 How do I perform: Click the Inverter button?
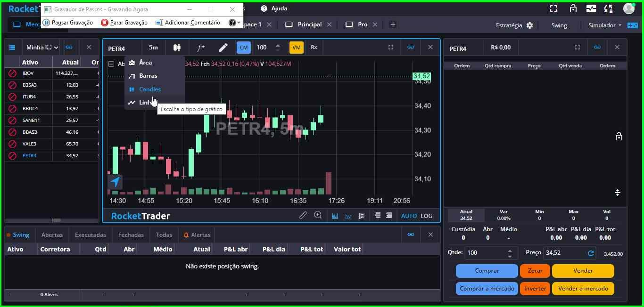click(x=535, y=289)
